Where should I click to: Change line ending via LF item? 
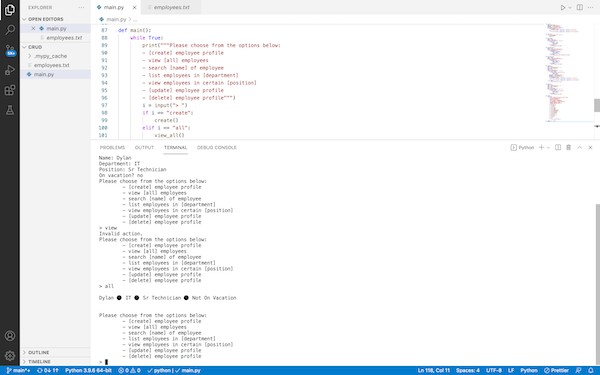pos(511,370)
